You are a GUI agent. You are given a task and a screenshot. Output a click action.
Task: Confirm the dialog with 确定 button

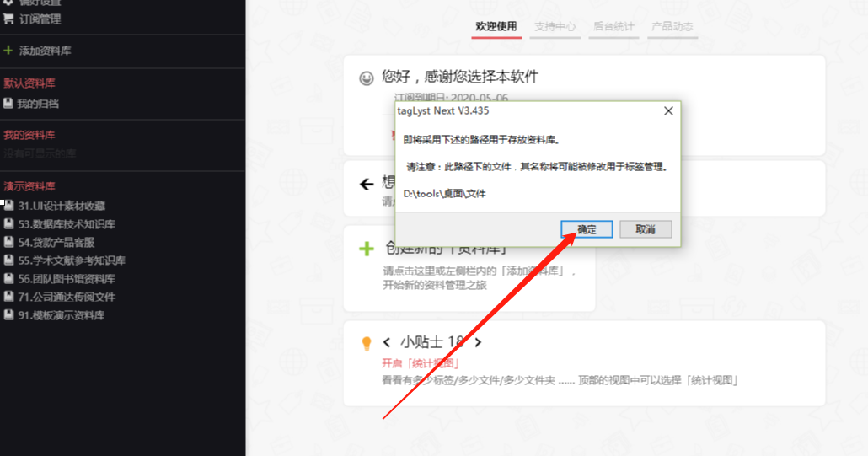(x=587, y=229)
